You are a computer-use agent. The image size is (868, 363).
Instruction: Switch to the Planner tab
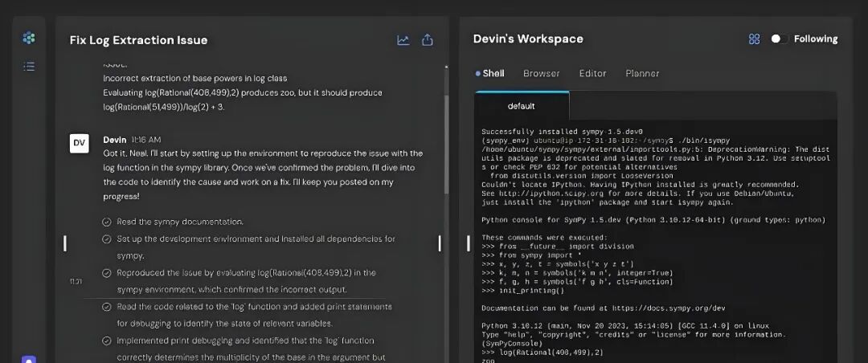pyautogui.click(x=642, y=73)
